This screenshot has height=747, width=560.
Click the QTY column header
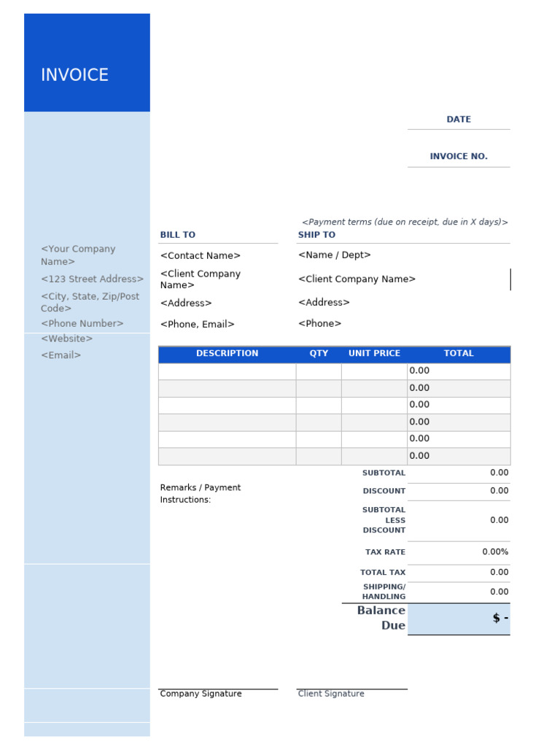pyautogui.click(x=319, y=354)
